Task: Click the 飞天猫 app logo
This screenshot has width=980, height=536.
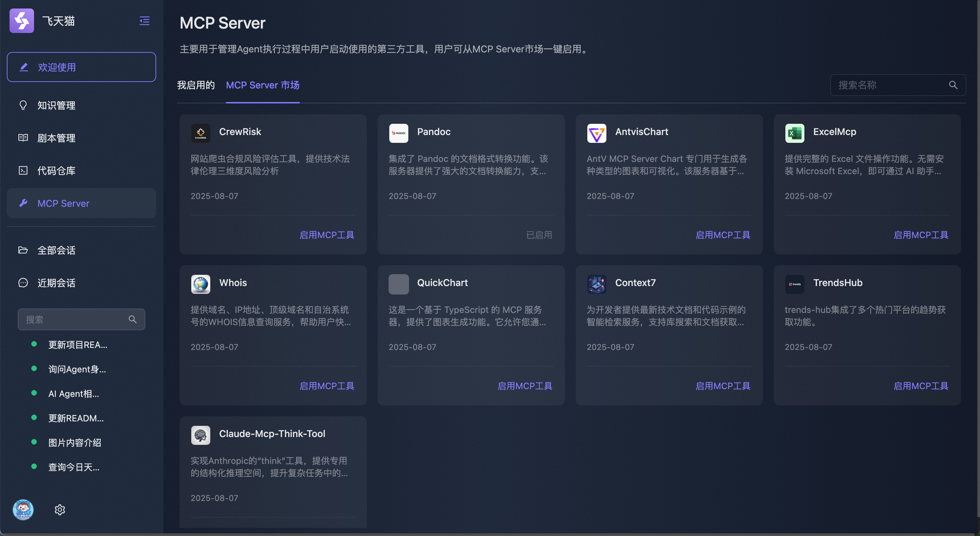Action: [22, 20]
